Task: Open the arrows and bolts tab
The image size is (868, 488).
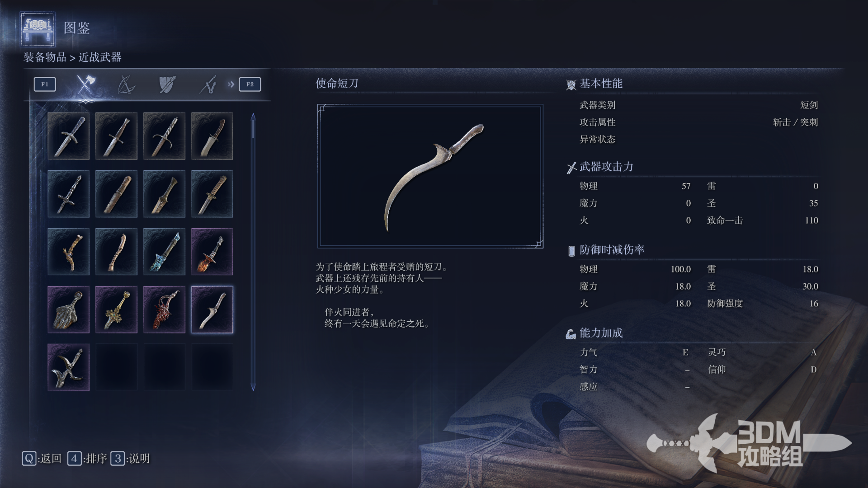Action: 208,84
